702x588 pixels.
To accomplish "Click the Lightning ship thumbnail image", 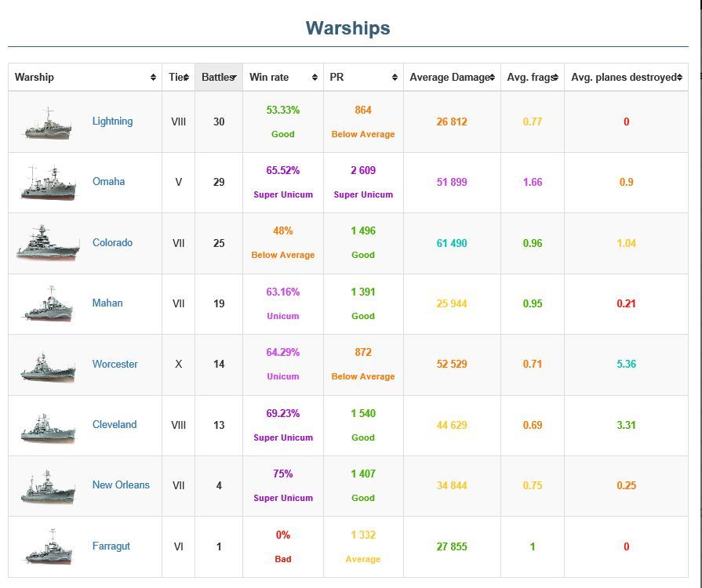I will [47, 124].
